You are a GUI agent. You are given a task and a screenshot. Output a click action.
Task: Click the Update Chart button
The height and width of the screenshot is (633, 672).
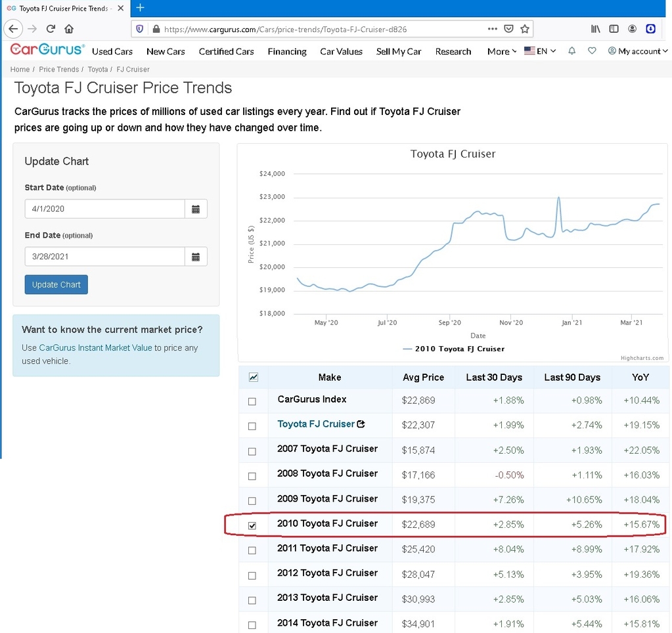(56, 285)
